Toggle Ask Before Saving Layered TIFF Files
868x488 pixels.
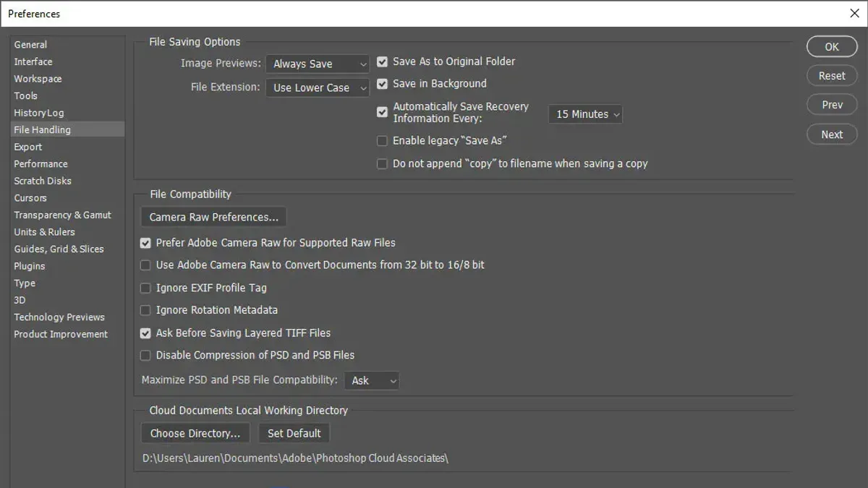coord(145,333)
